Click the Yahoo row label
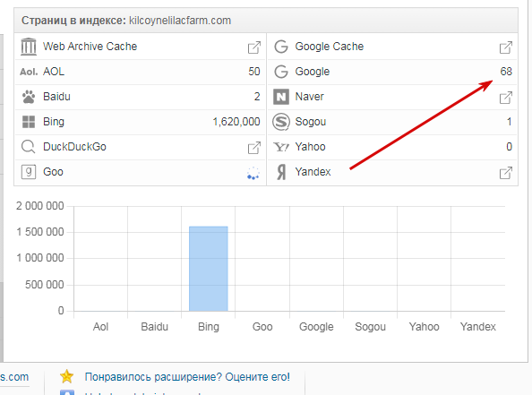 (x=310, y=147)
